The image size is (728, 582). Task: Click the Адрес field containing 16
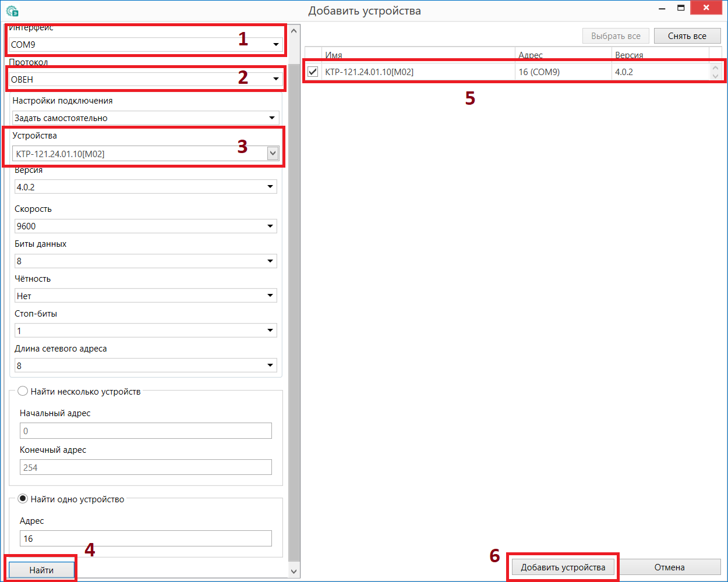pos(146,538)
